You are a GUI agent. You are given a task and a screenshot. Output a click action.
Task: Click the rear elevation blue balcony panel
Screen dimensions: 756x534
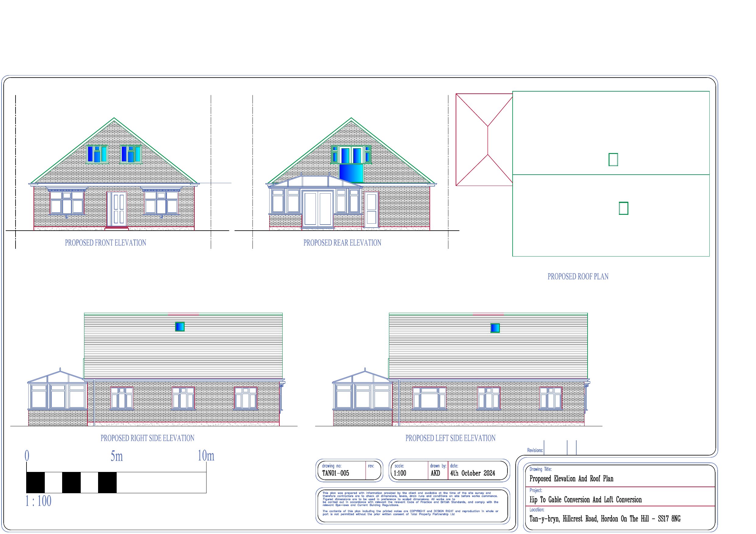coord(351,173)
